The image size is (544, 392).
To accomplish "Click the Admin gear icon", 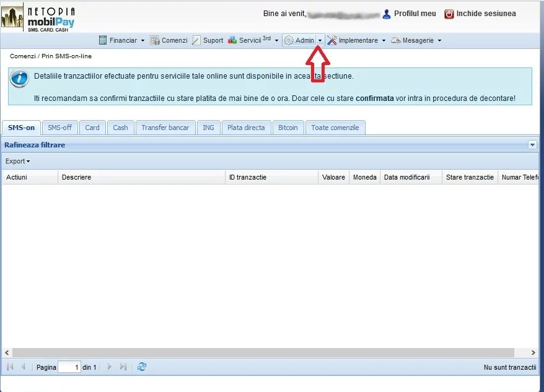I will pos(289,40).
